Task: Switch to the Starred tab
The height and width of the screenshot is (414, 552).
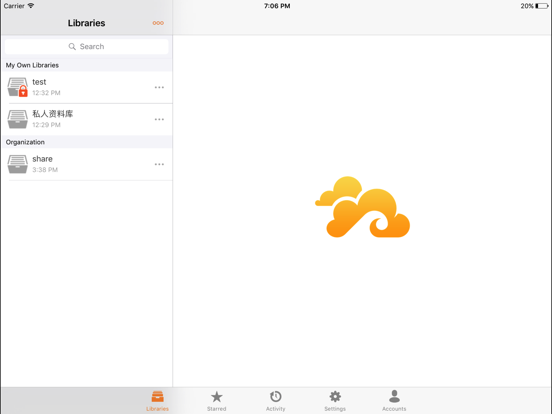Action: [x=217, y=401]
